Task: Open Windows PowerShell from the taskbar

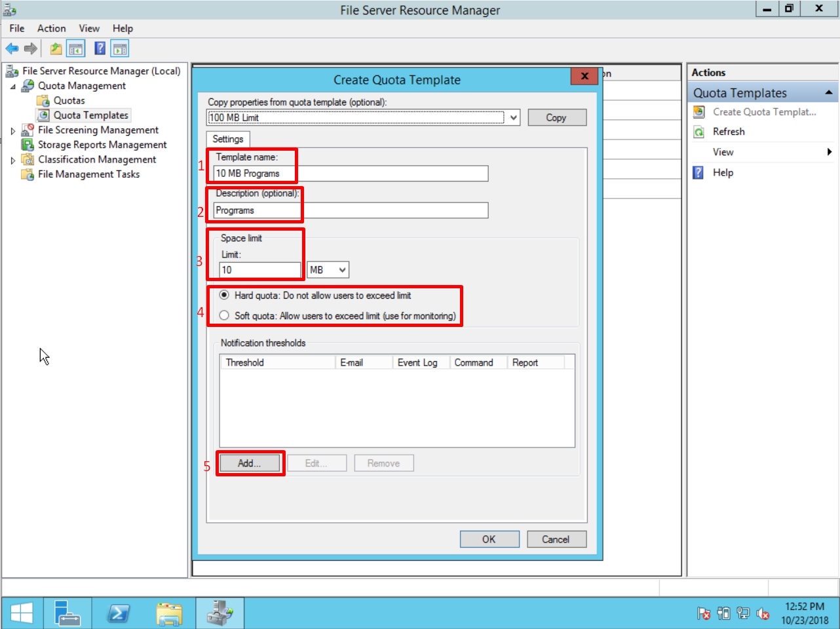Action: point(118,612)
